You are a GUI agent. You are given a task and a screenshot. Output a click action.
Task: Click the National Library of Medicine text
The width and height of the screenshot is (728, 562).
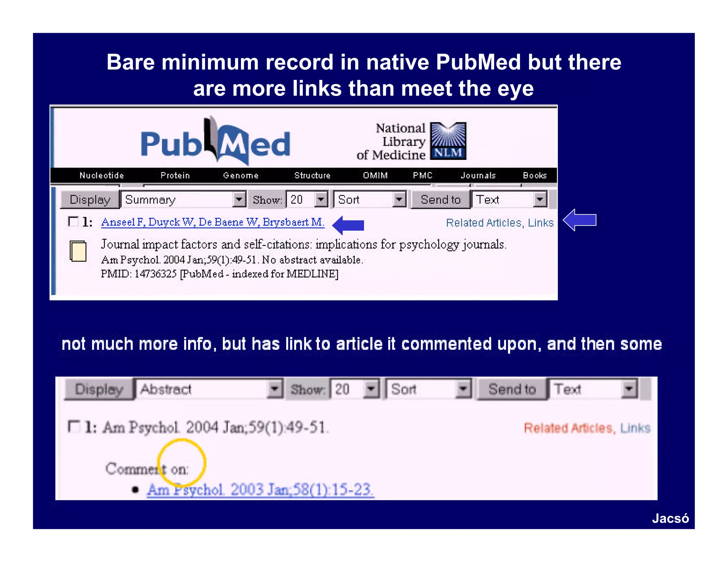391,141
